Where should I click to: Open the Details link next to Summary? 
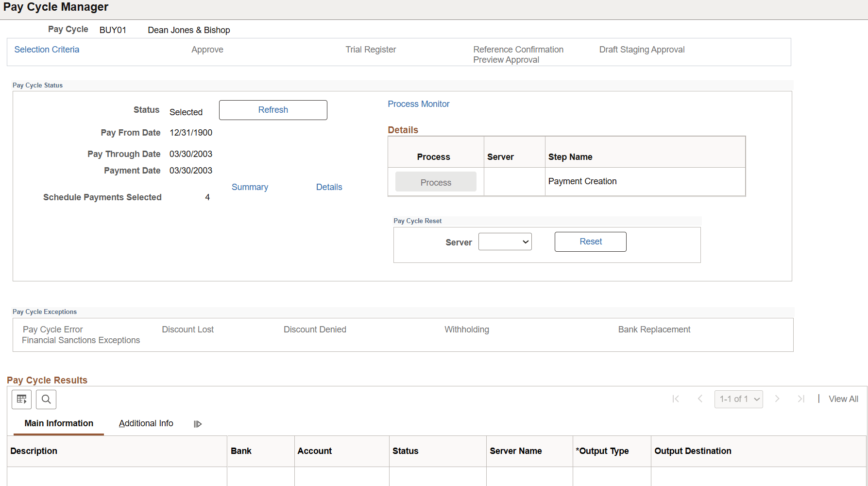329,187
